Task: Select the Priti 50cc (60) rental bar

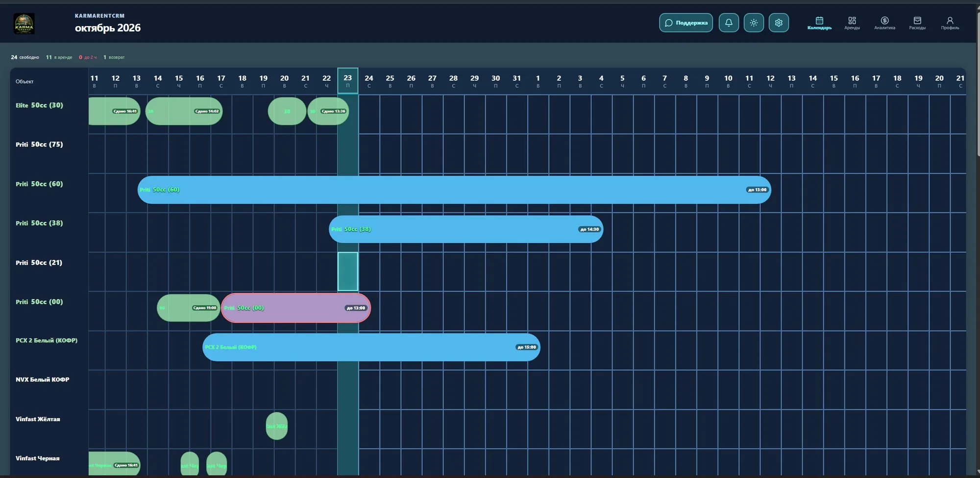Action: [x=454, y=190]
